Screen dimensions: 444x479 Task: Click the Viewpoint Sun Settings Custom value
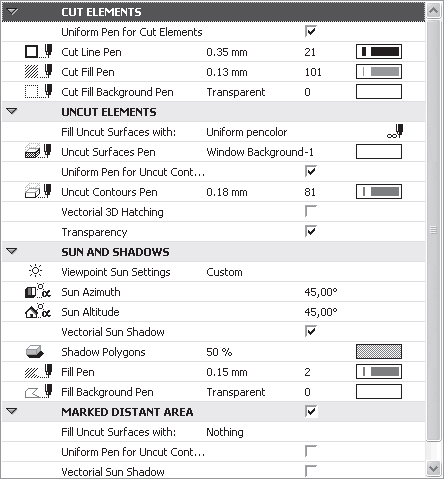point(224,272)
